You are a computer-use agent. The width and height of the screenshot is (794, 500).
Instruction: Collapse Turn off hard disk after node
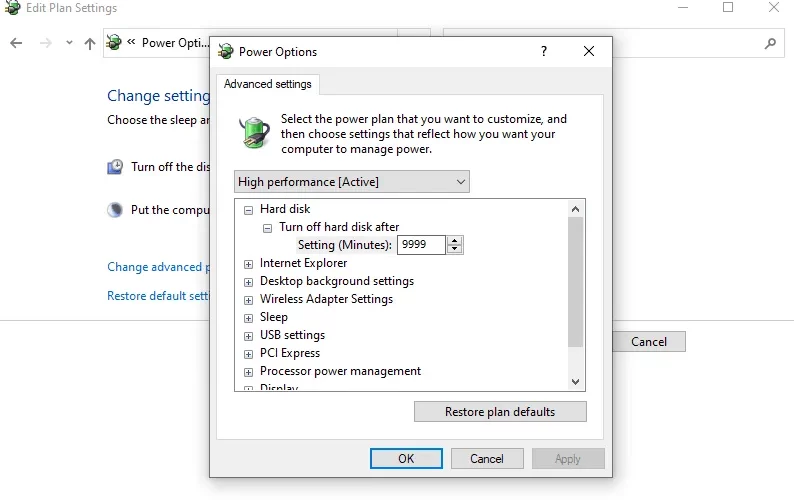click(267, 228)
